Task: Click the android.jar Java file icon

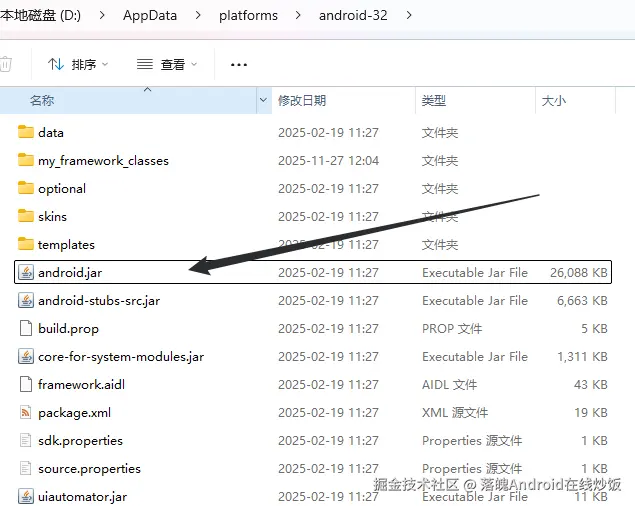Action: (26, 272)
